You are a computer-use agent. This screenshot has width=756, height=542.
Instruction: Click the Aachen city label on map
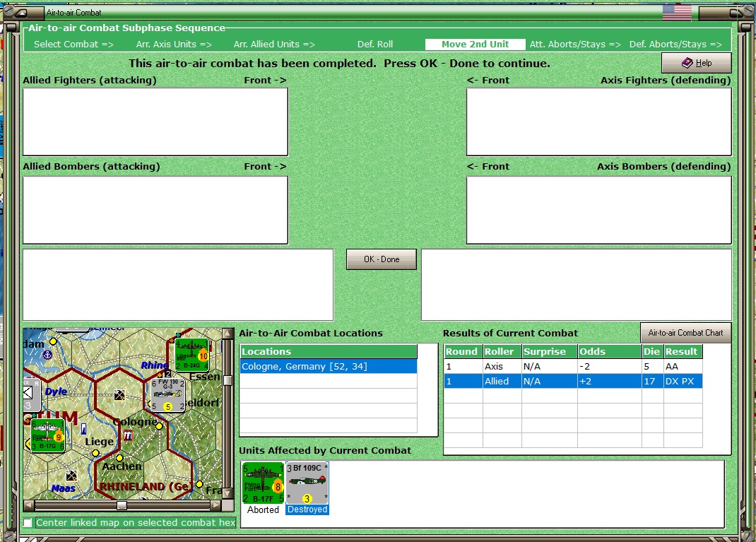(x=122, y=466)
